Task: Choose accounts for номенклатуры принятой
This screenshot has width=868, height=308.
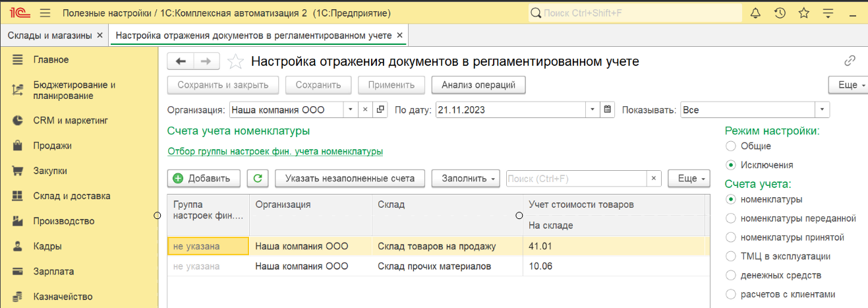Action: click(x=730, y=237)
